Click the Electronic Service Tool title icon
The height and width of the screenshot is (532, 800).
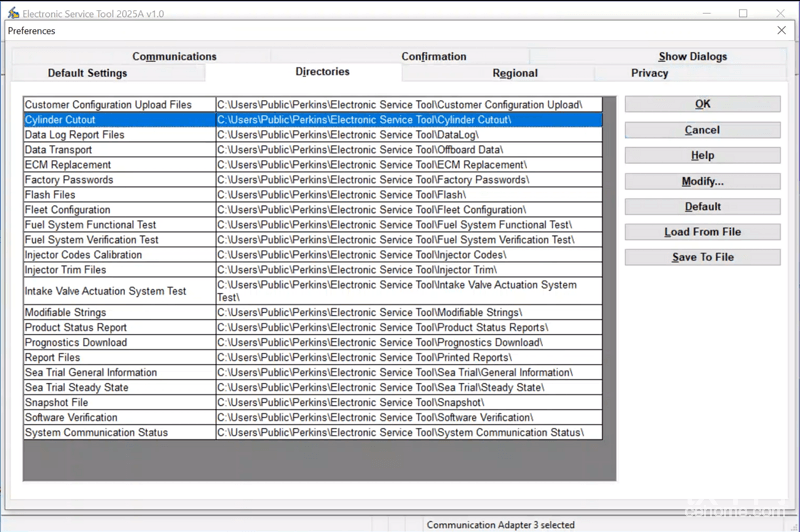click(x=13, y=13)
